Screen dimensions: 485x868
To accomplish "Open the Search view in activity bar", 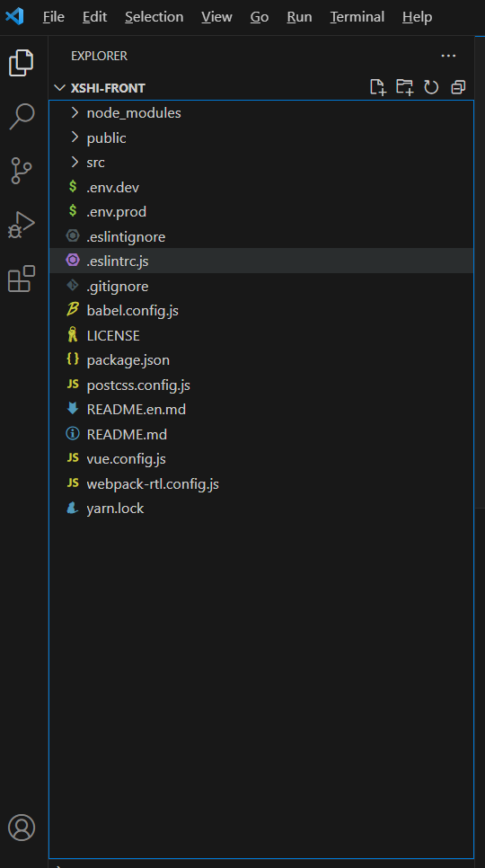I will coord(22,116).
